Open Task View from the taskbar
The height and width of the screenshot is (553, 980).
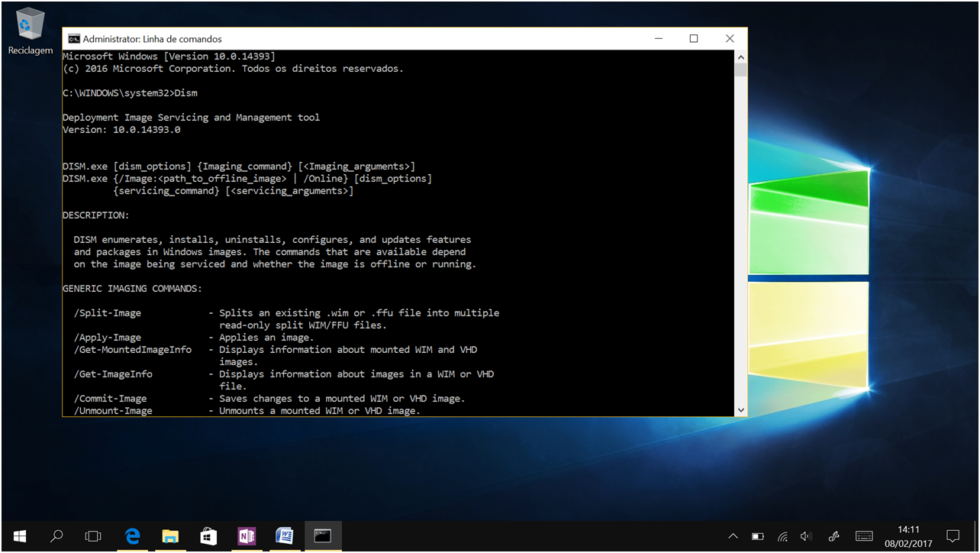tap(93, 536)
